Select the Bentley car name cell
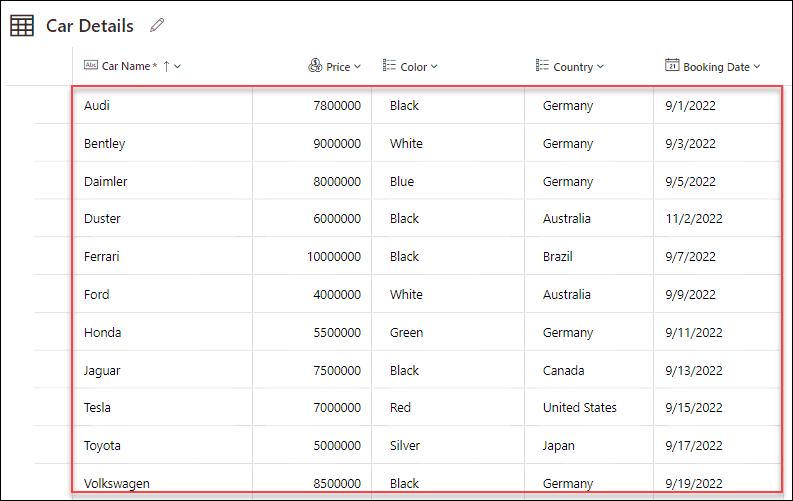Screen dimensions: 793x501 coord(162,143)
